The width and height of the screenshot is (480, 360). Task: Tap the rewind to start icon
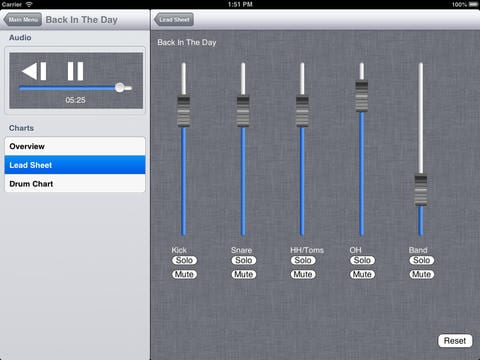34,71
